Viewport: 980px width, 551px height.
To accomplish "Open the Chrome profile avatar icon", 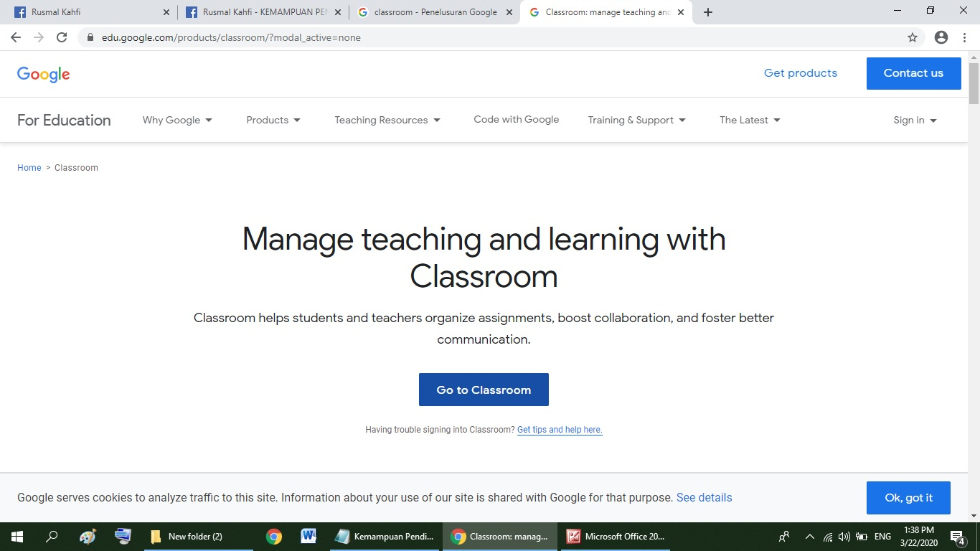I will [x=941, y=37].
